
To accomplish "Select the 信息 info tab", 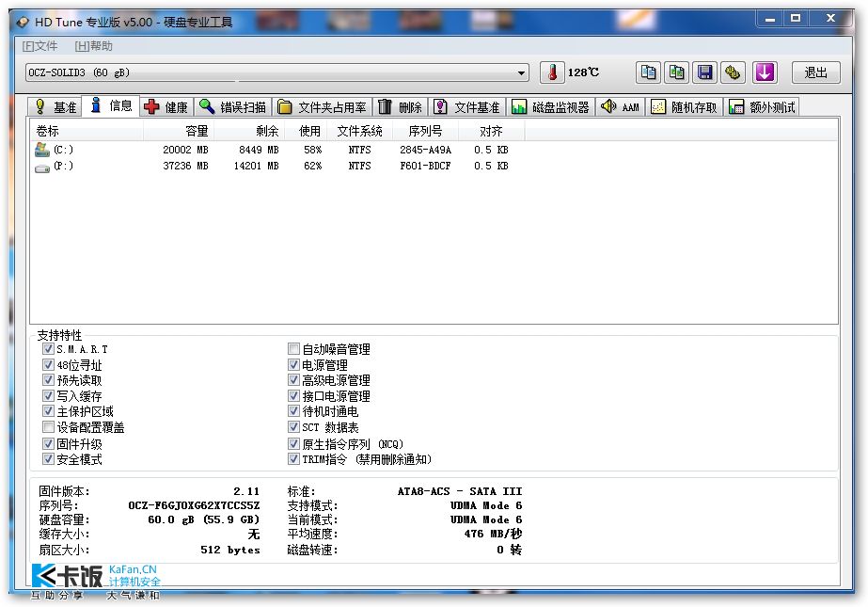I will click(111, 105).
